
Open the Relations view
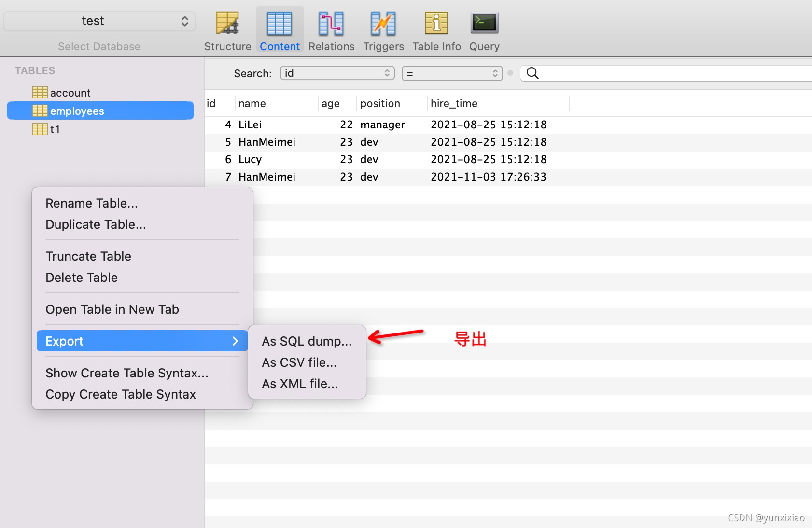[x=331, y=29]
